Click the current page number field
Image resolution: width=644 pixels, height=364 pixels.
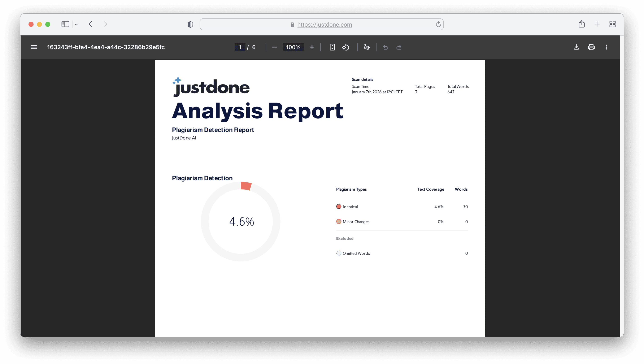[x=240, y=47]
